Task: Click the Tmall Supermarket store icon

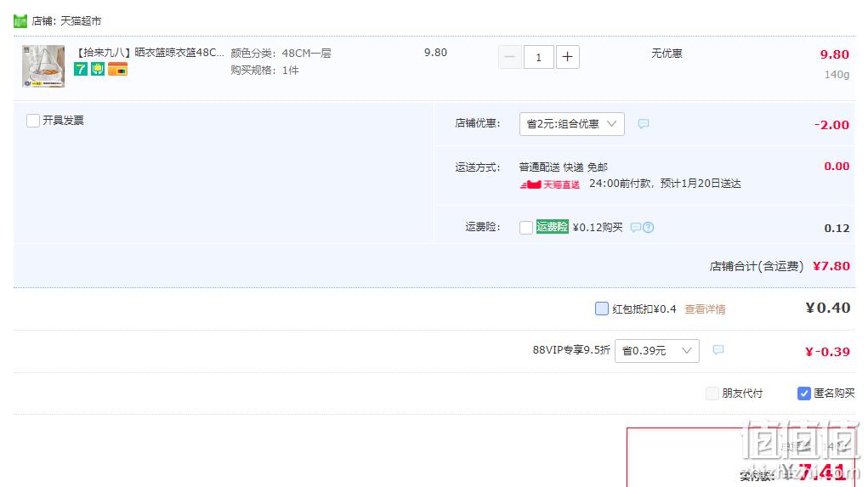Action: [20, 21]
